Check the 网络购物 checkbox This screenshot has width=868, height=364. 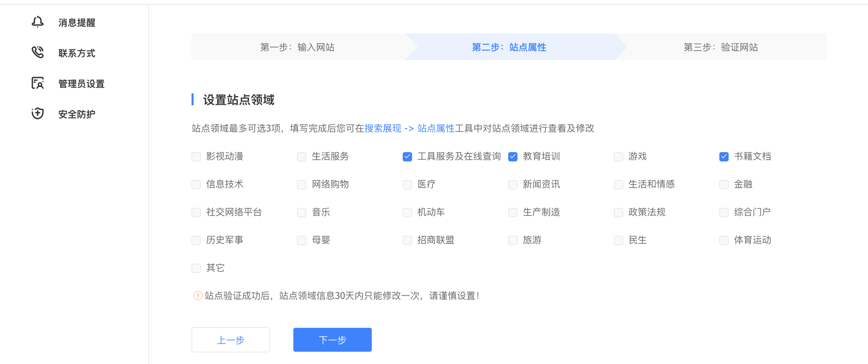point(302,185)
